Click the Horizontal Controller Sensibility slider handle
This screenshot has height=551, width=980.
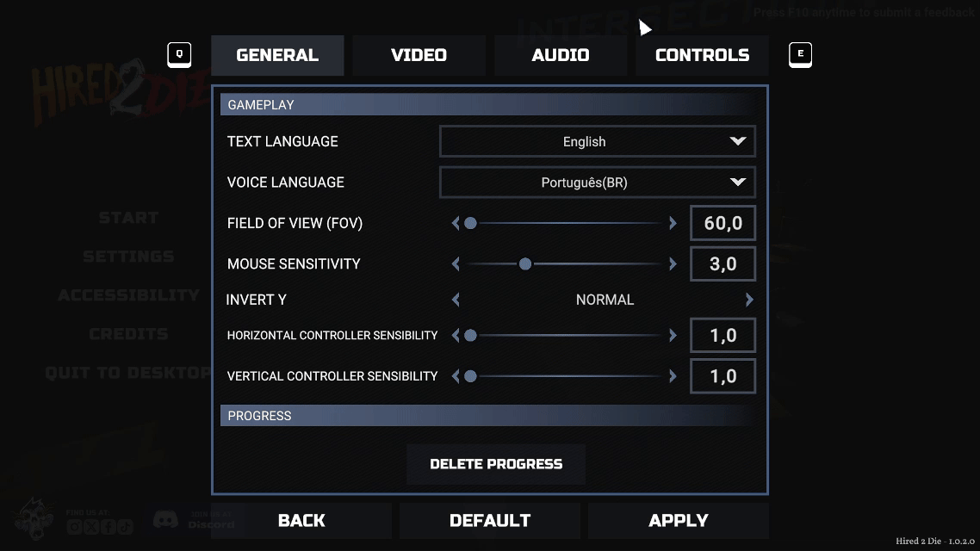[x=471, y=336]
